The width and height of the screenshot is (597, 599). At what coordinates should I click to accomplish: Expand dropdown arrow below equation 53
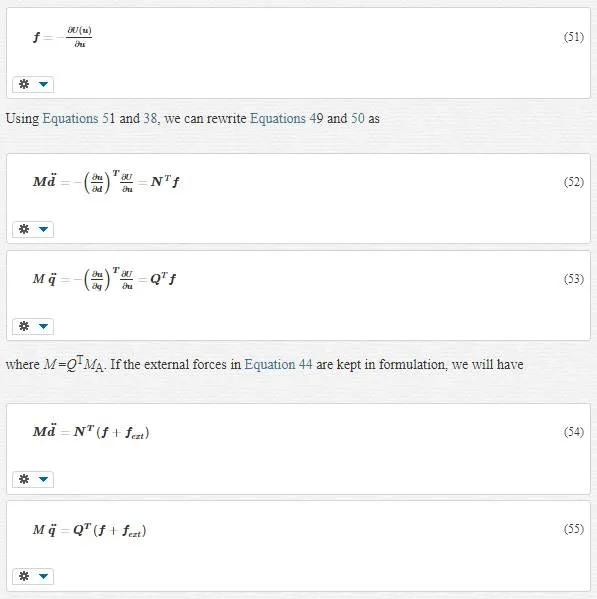point(43,326)
